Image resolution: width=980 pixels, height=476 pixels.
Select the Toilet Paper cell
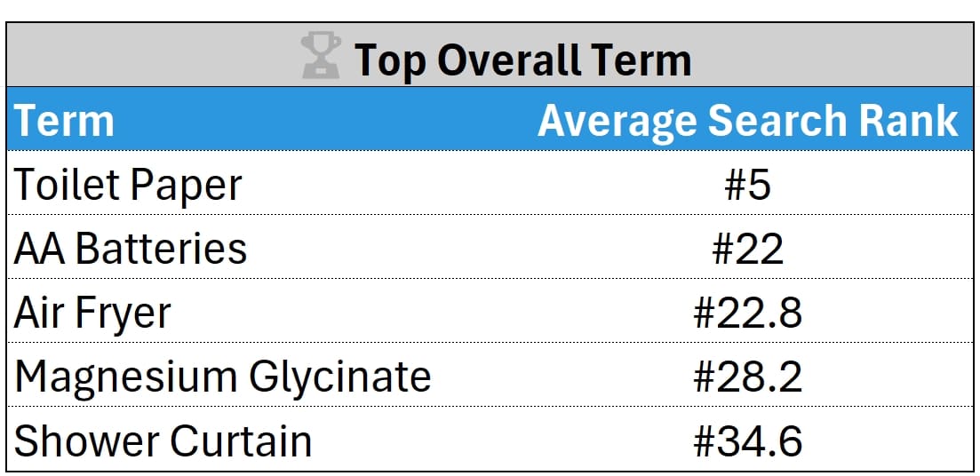[x=128, y=185]
